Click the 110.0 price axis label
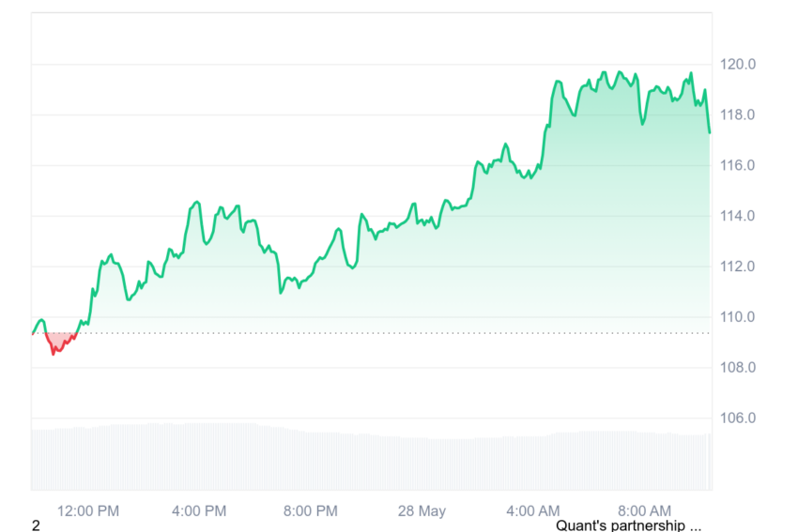The width and height of the screenshot is (798, 532). [x=737, y=317]
